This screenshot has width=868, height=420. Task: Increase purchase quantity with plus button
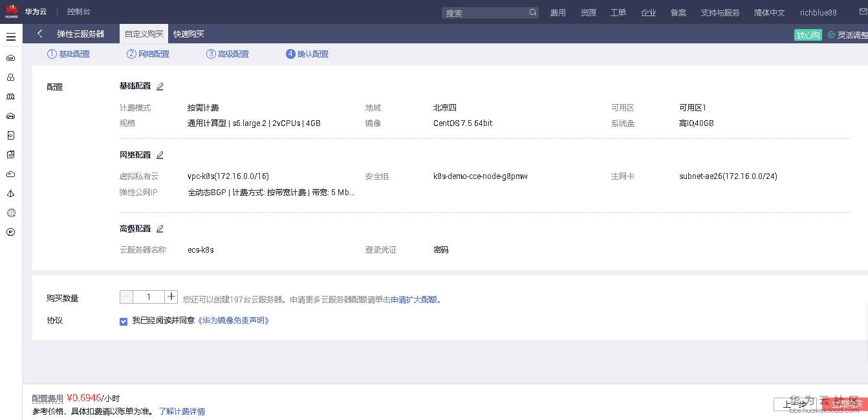171,297
